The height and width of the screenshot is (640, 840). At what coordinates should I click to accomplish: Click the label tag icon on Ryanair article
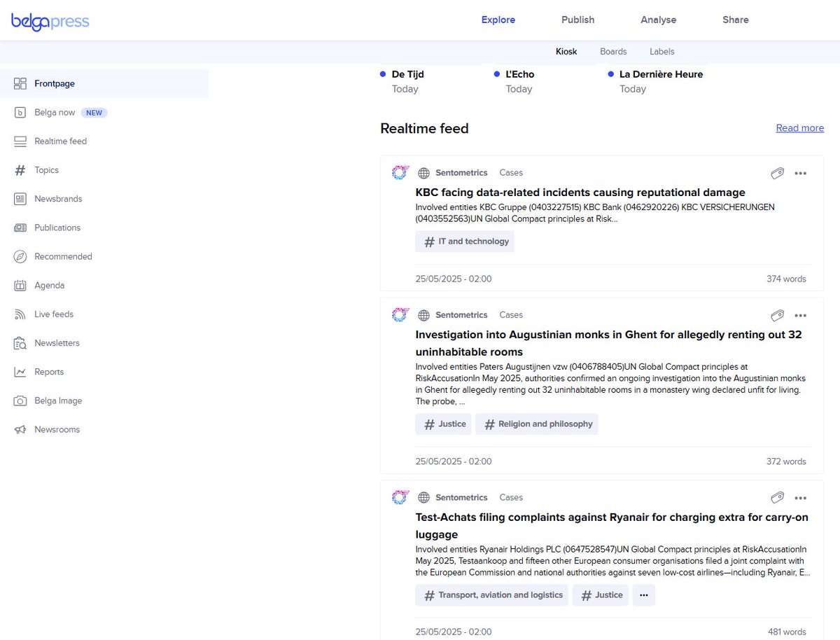point(777,498)
